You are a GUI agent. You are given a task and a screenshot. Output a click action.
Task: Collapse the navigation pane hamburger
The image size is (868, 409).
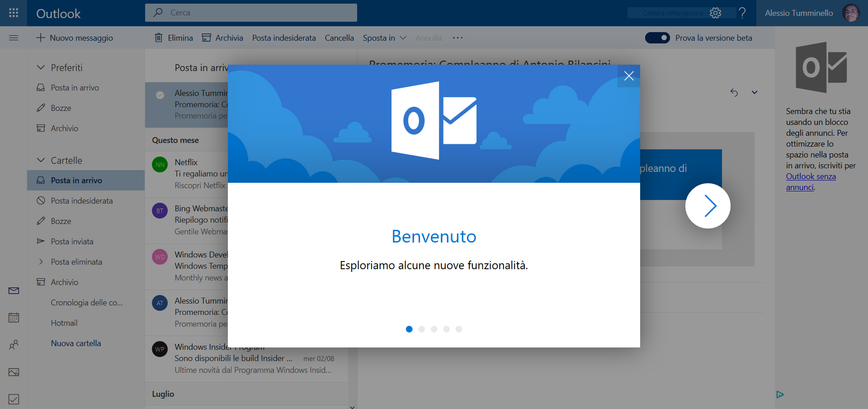point(14,38)
